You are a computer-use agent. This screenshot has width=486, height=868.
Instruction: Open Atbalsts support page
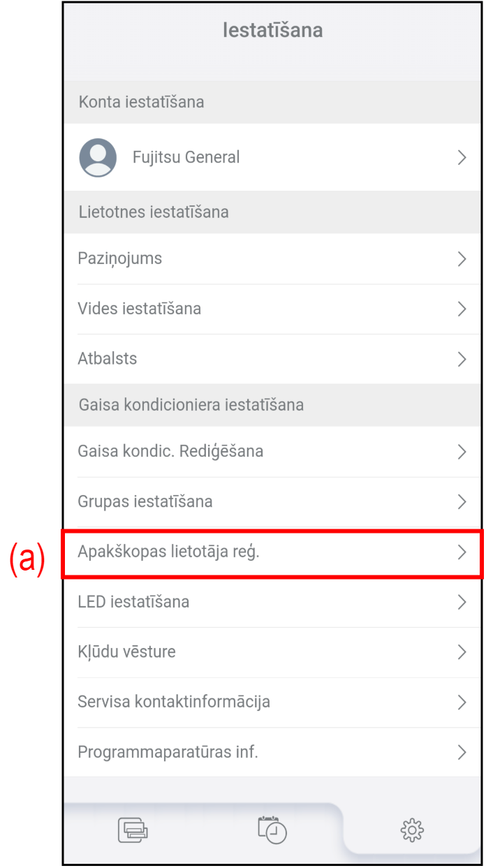click(272, 359)
